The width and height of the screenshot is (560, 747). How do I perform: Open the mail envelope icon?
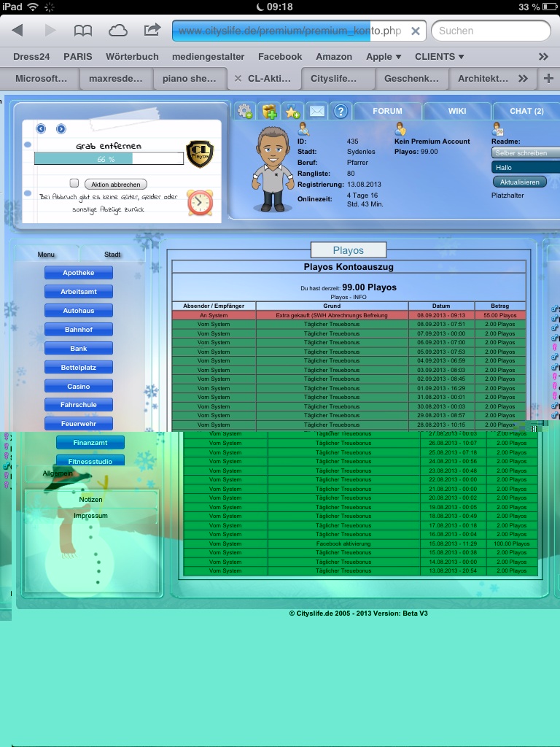316,111
